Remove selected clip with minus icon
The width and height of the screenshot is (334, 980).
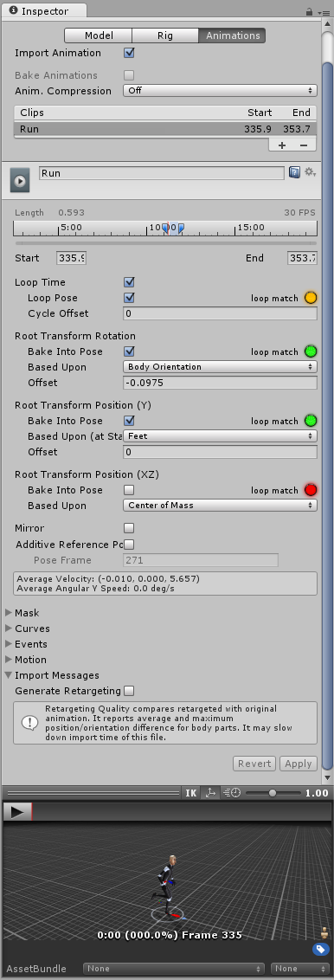click(x=304, y=145)
